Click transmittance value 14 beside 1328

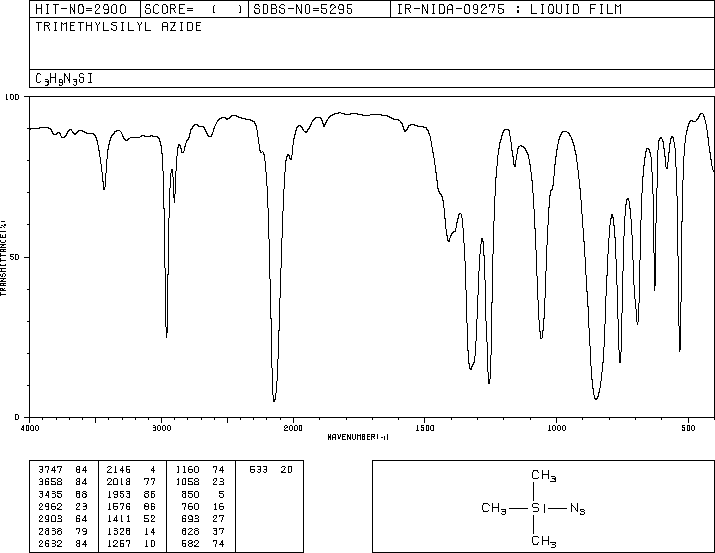(x=150, y=531)
